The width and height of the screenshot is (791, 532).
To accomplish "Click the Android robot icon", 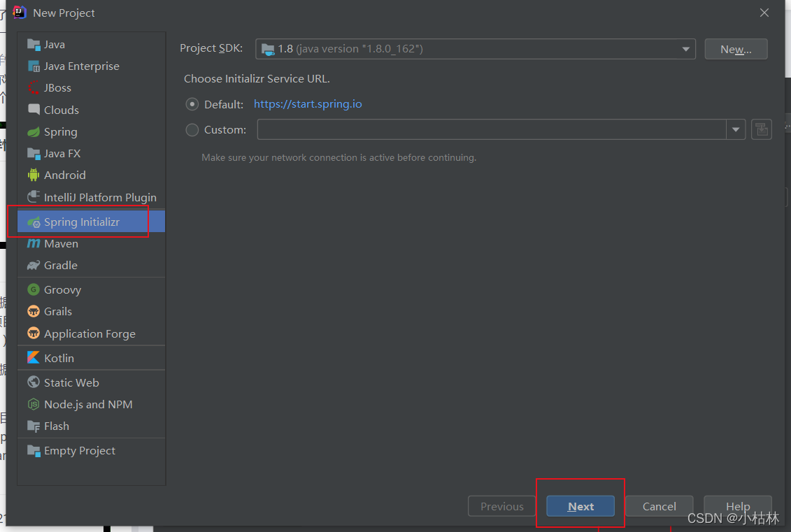I will [34, 175].
